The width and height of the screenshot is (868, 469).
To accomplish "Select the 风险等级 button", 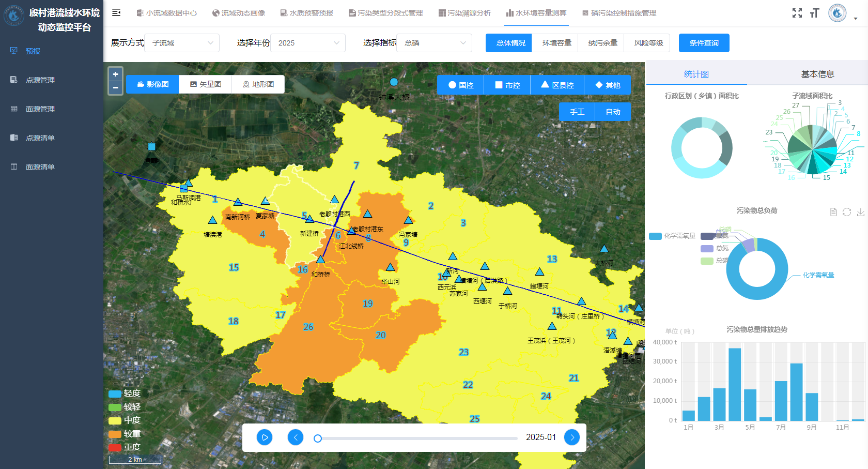I will tap(648, 43).
